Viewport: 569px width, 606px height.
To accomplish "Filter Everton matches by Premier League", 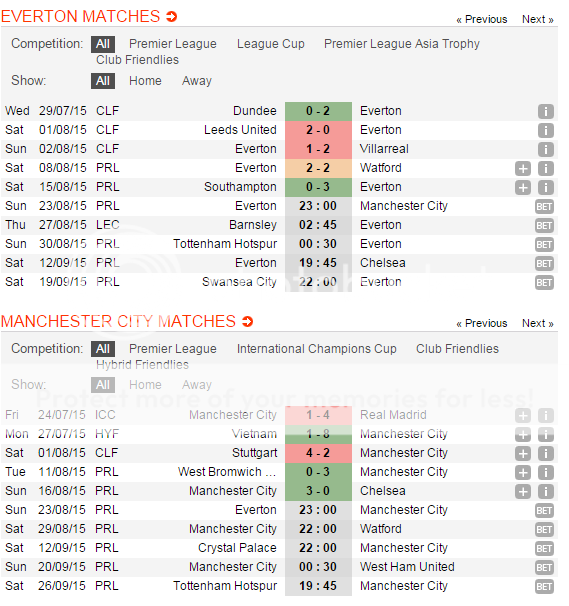I will (173, 44).
